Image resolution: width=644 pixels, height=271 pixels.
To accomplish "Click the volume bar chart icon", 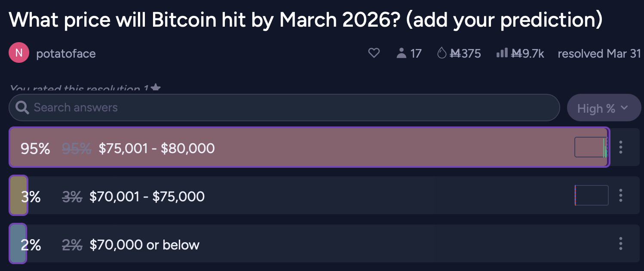I will coord(502,53).
